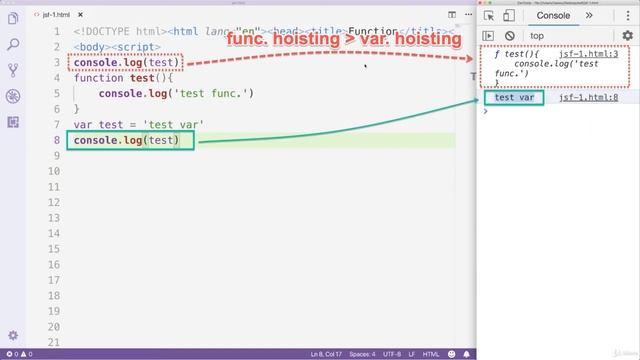Open the Manage gear in activity bar
The height and width of the screenshot is (360, 640).
point(13,335)
